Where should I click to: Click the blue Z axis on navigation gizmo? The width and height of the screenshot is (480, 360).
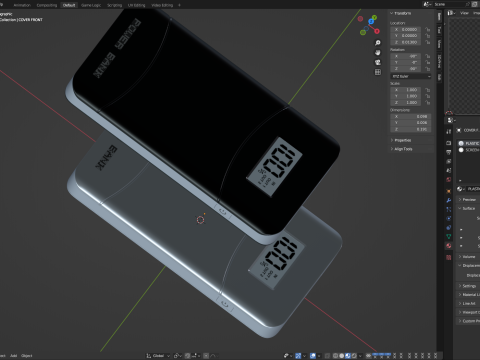(x=371, y=22)
